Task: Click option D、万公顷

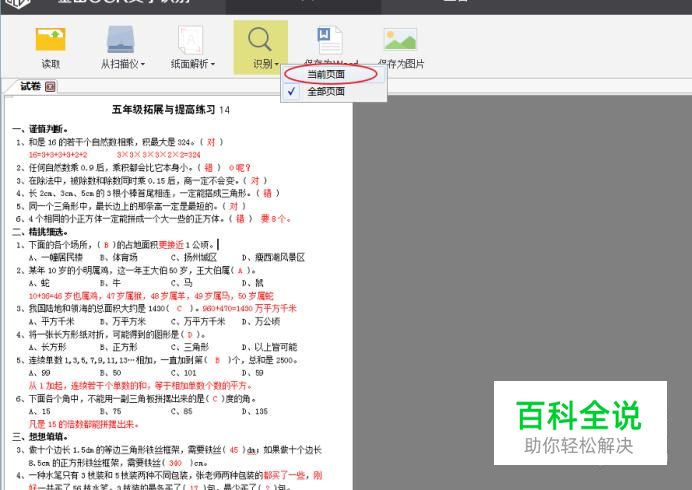Action: click(x=260, y=321)
